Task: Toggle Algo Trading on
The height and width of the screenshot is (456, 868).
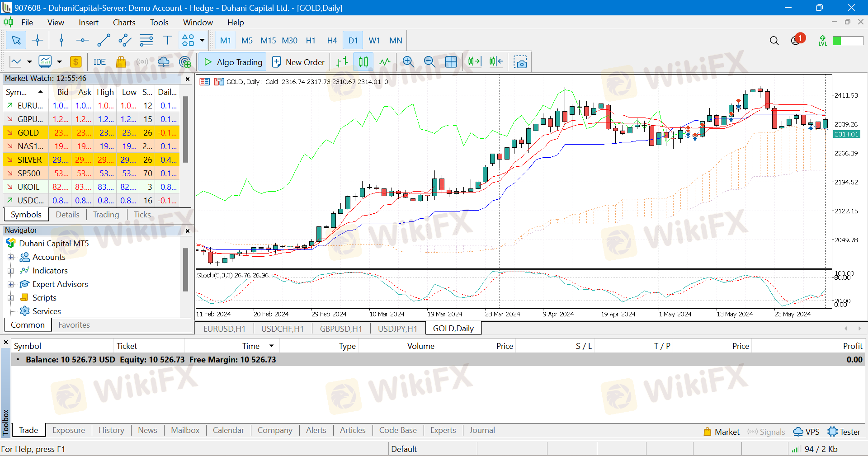Action: (x=233, y=62)
